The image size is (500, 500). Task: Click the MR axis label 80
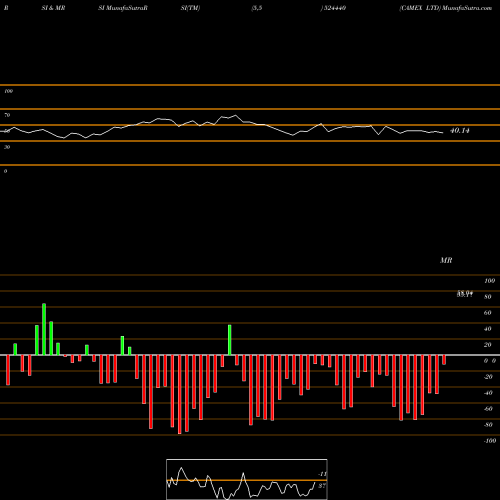(488, 297)
